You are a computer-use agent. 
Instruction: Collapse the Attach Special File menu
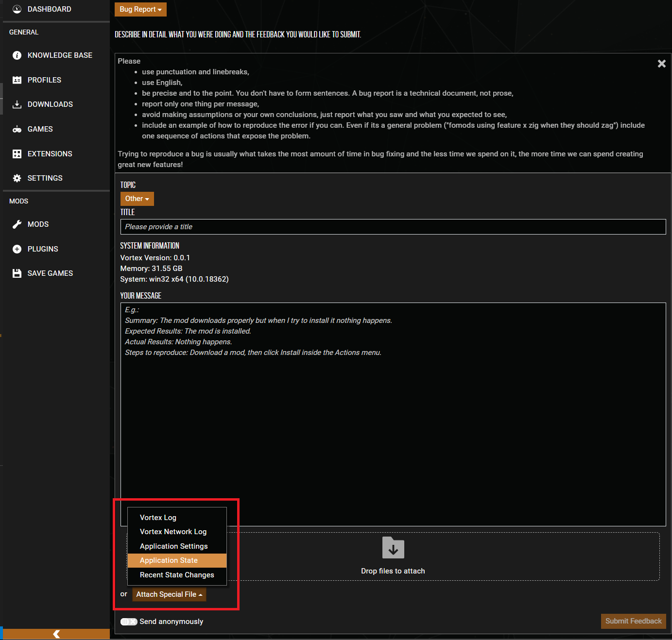click(169, 594)
